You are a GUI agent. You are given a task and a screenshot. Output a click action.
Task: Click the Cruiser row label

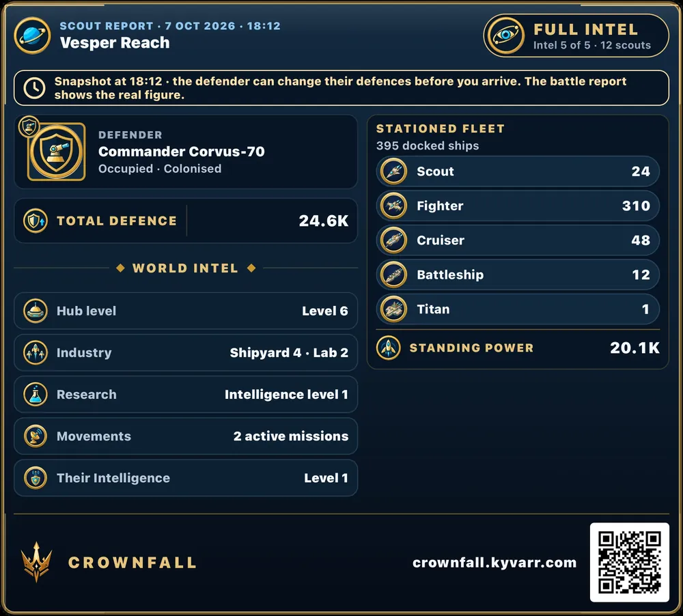click(441, 240)
